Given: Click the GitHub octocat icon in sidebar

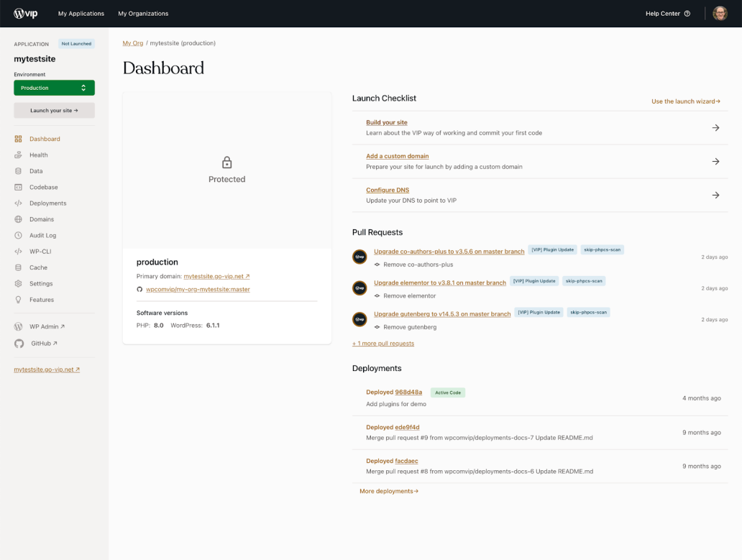Looking at the screenshot, I should pyautogui.click(x=19, y=344).
